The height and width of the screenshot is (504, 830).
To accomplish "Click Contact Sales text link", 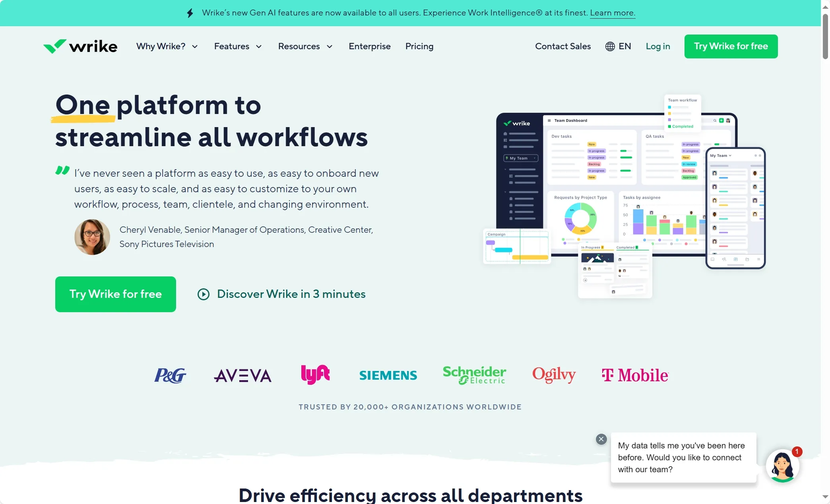I will [x=562, y=46].
